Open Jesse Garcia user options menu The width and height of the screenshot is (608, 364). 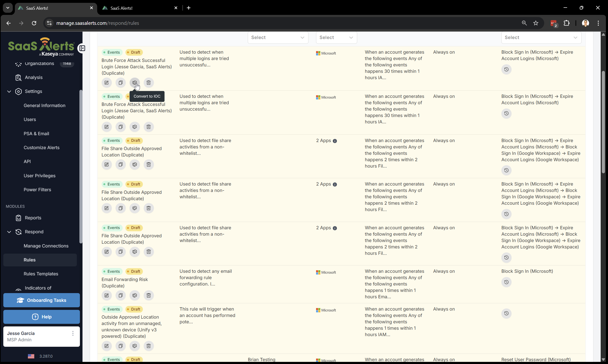73,333
